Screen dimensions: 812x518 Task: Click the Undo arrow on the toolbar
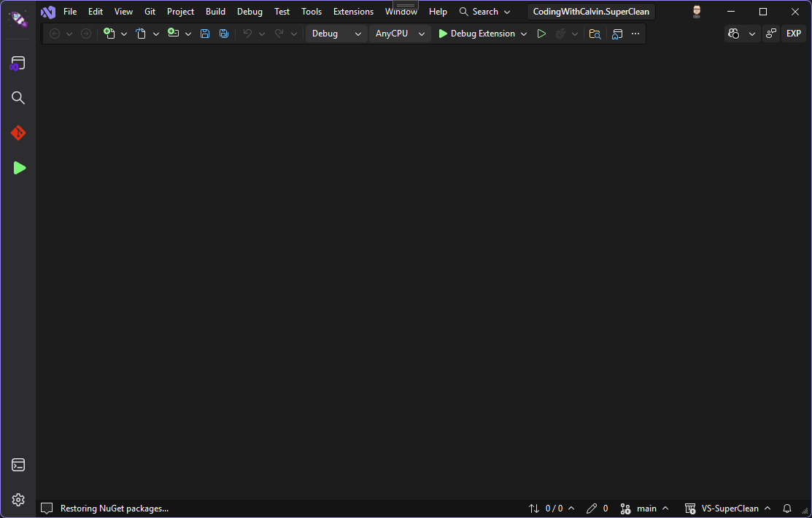tap(248, 33)
